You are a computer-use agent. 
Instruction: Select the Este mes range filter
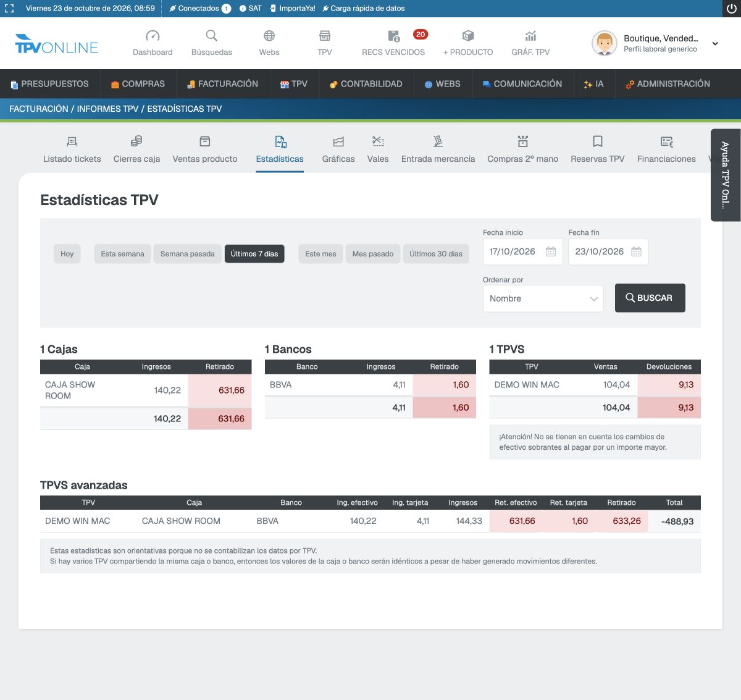click(x=320, y=254)
